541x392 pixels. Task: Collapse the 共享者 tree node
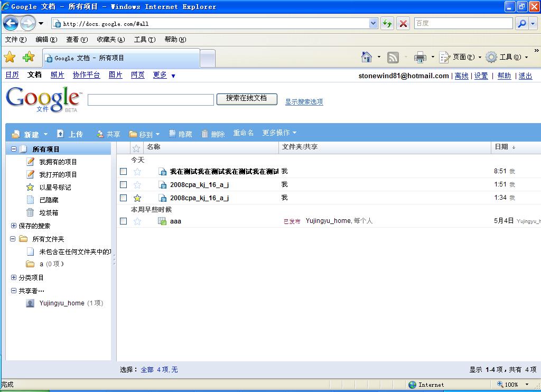(13, 291)
